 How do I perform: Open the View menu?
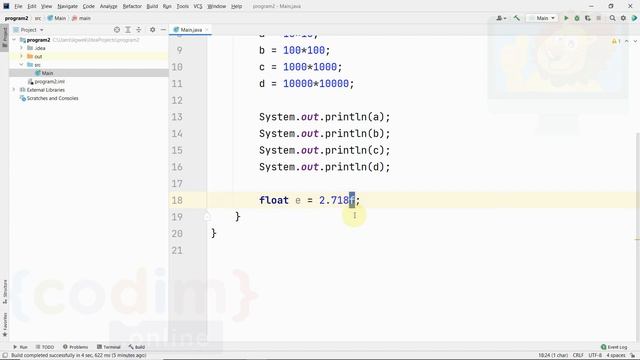47,7
